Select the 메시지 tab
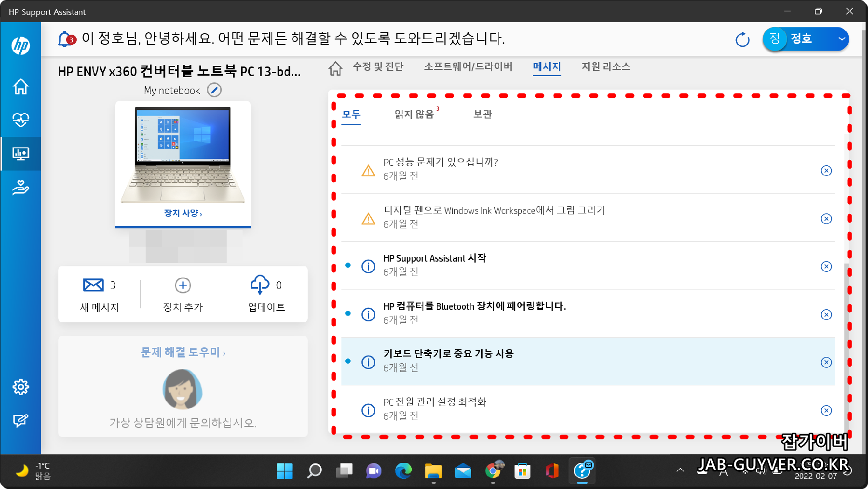Image resolution: width=868 pixels, height=489 pixels. (x=547, y=66)
